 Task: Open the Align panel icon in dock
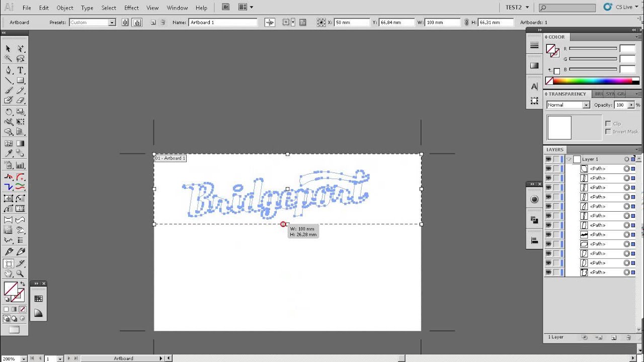534,240
